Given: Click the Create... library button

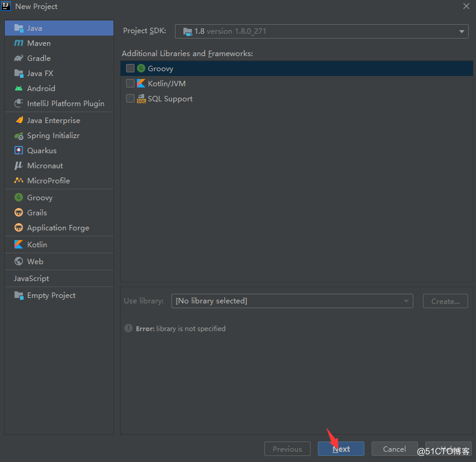Looking at the screenshot, I should point(445,301).
